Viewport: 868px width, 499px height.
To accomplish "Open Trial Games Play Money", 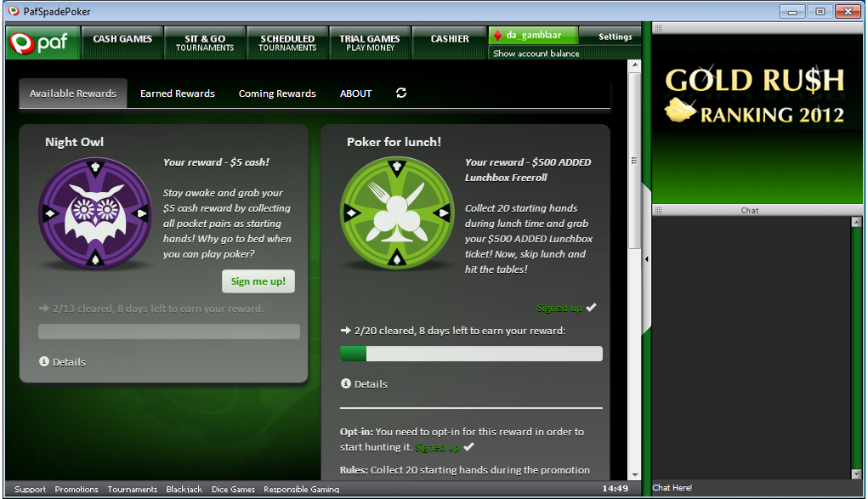I will coord(370,43).
